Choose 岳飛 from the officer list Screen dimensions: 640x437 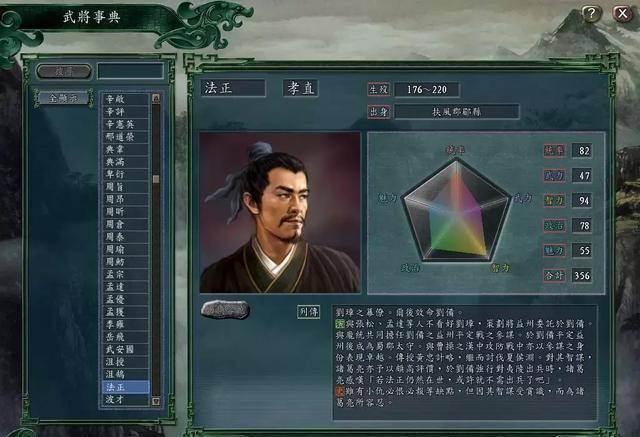click(x=125, y=337)
